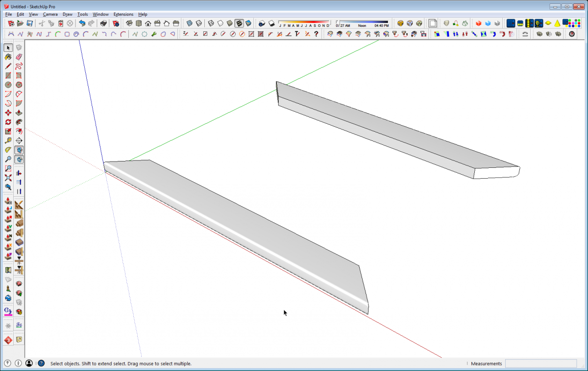
Task: Adjust the shadow date month slider
Action: coord(305,22)
